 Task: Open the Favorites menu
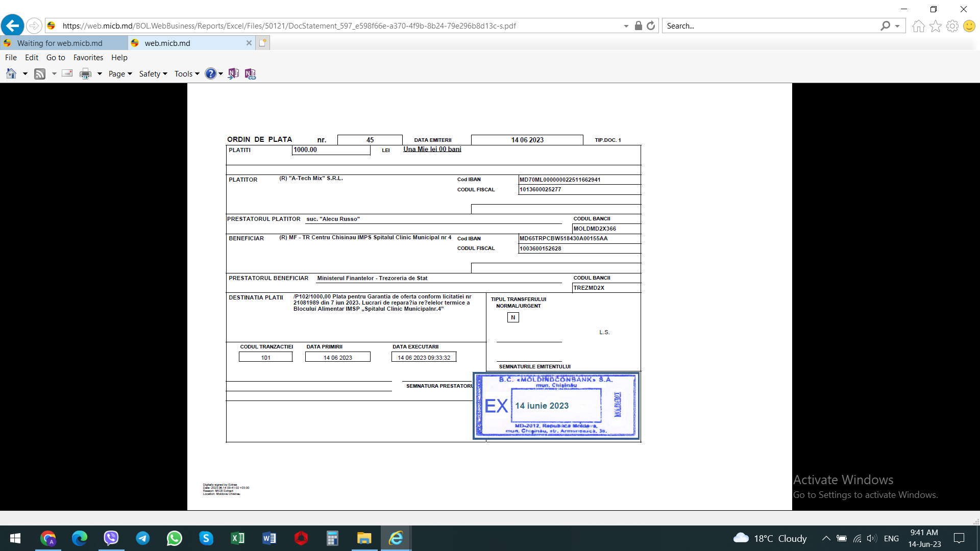coord(88,58)
